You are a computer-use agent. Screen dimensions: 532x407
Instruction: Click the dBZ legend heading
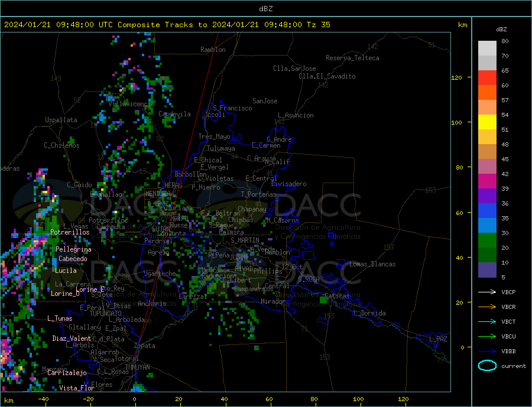pos(501,30)
